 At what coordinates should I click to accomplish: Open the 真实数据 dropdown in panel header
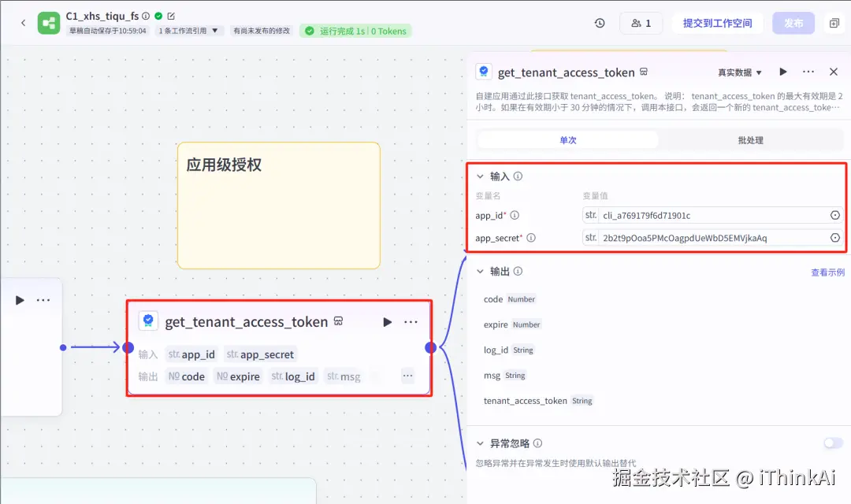click(740, 72)
